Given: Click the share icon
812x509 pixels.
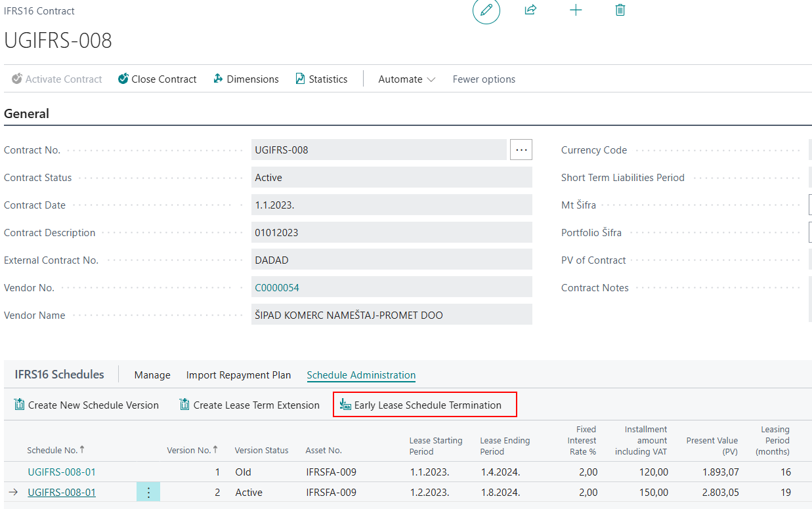Looking at the screenshot, I should [x=530, y=10].
